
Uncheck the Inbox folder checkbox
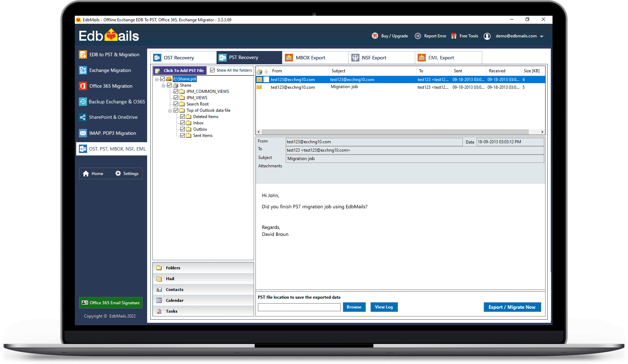pyautogui.click(x=183, y=123)
